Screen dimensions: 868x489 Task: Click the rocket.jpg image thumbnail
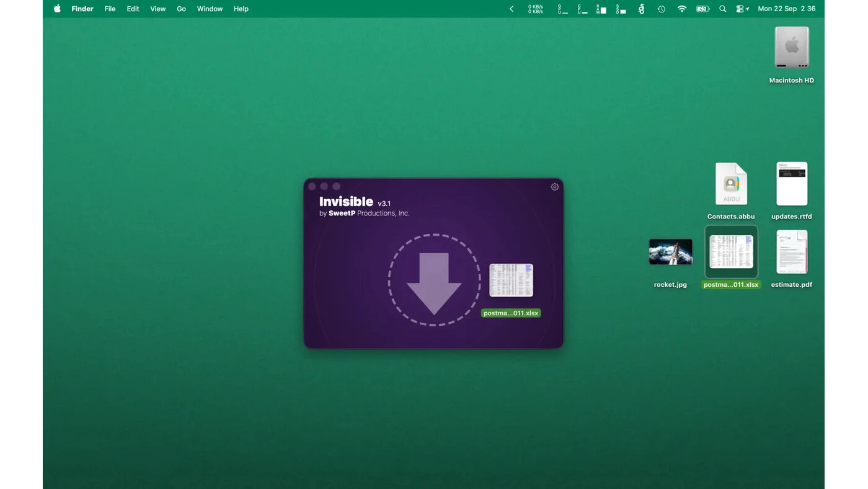tap(670, 252)
